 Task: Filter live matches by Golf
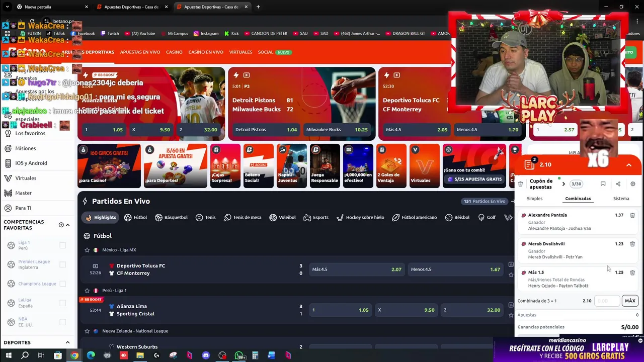486,217
